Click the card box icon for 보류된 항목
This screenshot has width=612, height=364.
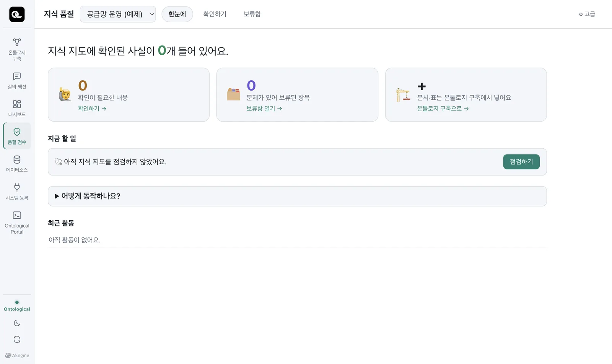(233, 94)
